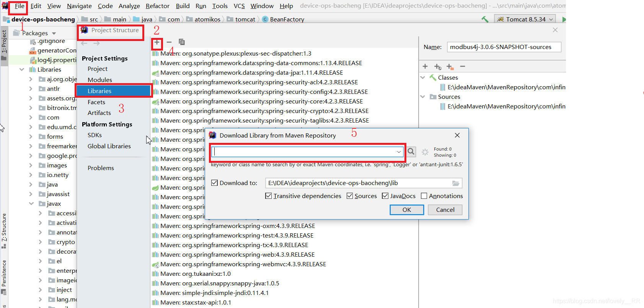Click the copy library icon
The width and height of the screenshot is (644, 308).
pyautogui.click(x=182, y=42)
